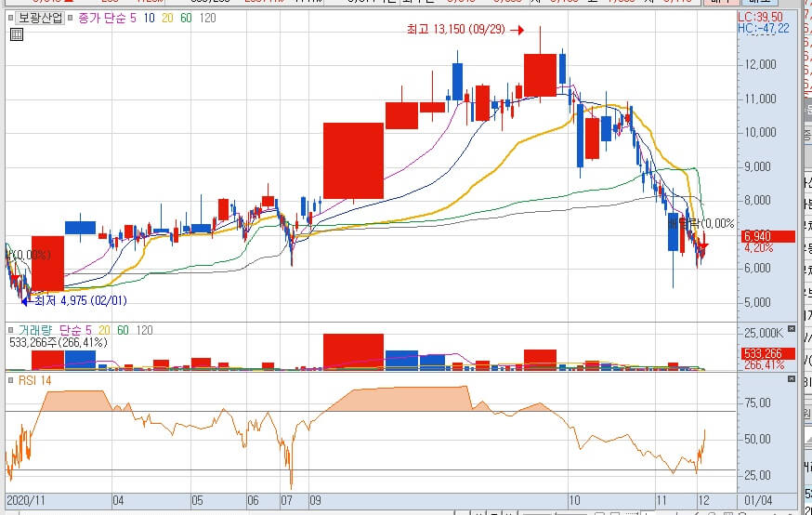Select the yellow 20 moving-average label in price pane
This screenshot has height=515, width=812.
167,19
